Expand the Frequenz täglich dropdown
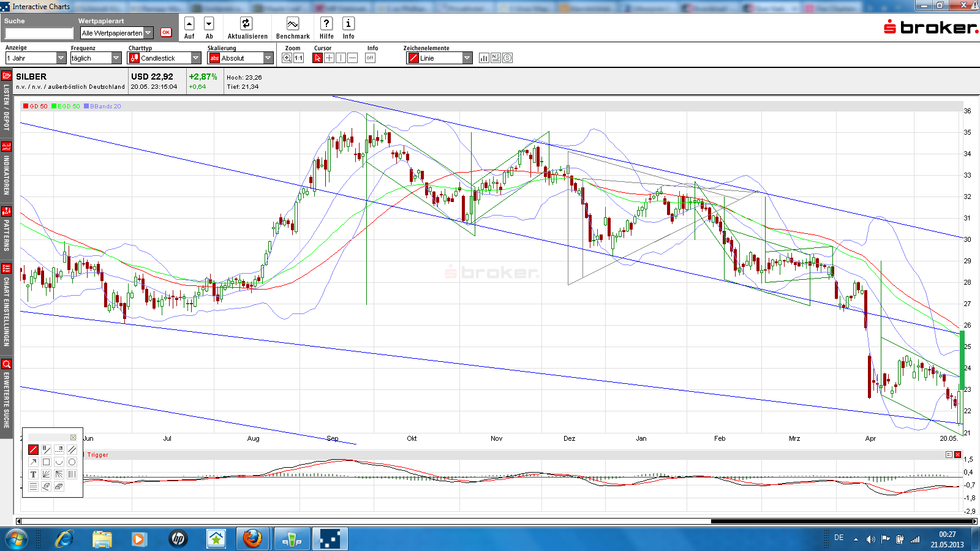This screenshot has width=980, height=551. tap(116, 58)
